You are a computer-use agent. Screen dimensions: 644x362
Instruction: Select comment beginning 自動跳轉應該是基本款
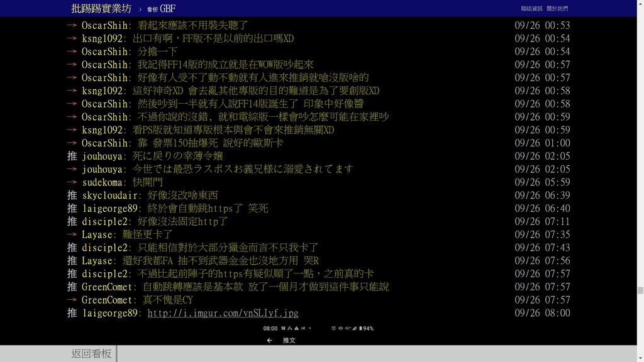pyautogui.click(x=266, y=287)
